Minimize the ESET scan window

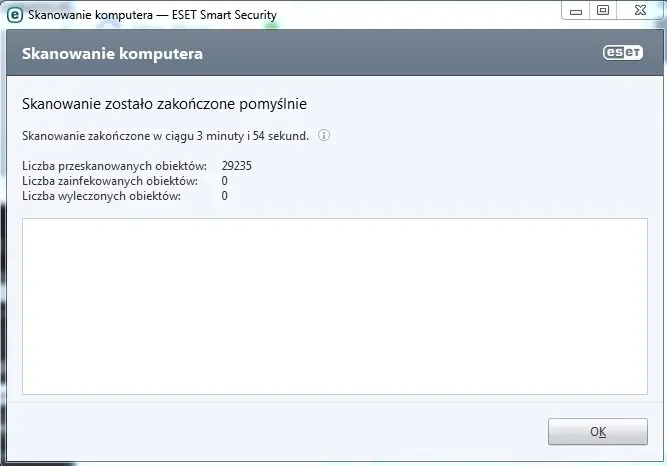pos(574,10)
